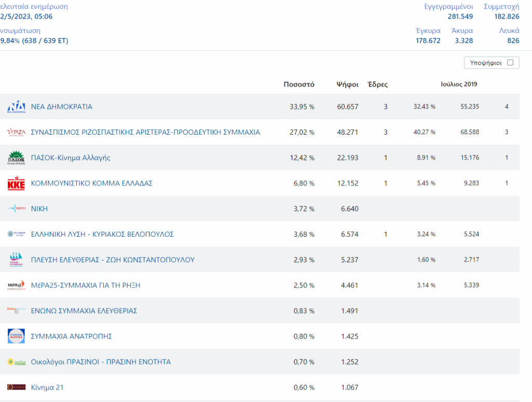Click the Κίνημα 21 dark logo
The image size is (532, 402).
16,387
